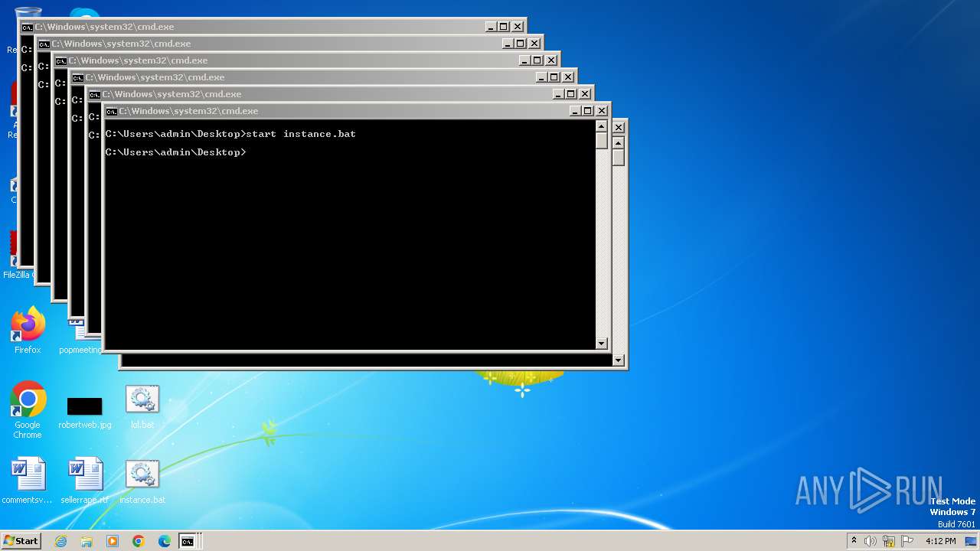Launch Internet Explorer from taskbar

click(x=60, y=541)
